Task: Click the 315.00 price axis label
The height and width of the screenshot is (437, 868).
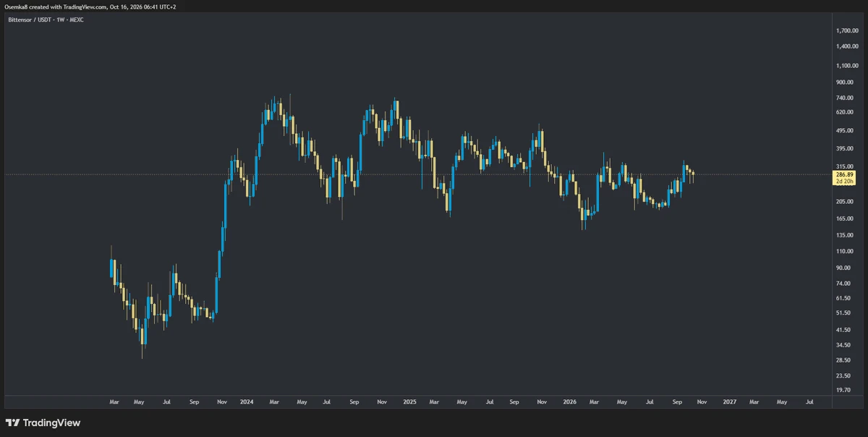Action: pos(845,166)
